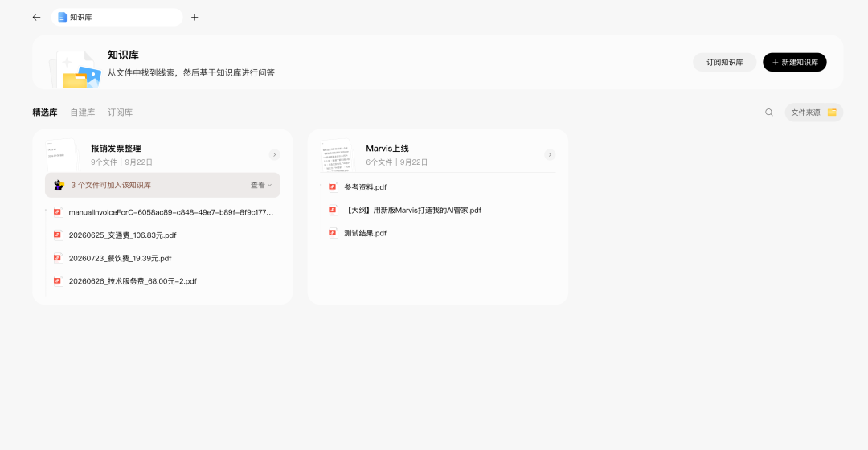Image resolution: width=868 pixels, height=450 pixels.
Task: Click 新建知识库 button
Action: (x=794, y=62)
